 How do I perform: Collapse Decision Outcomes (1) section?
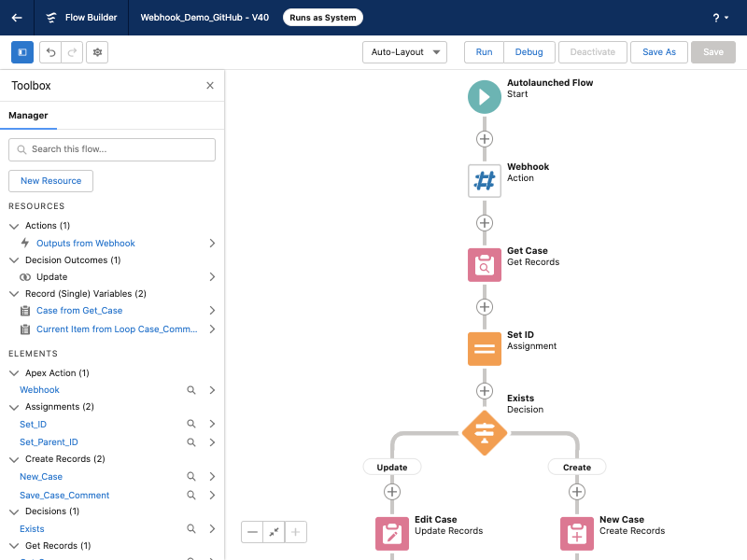pyautogui.click(x=14, y=260)
